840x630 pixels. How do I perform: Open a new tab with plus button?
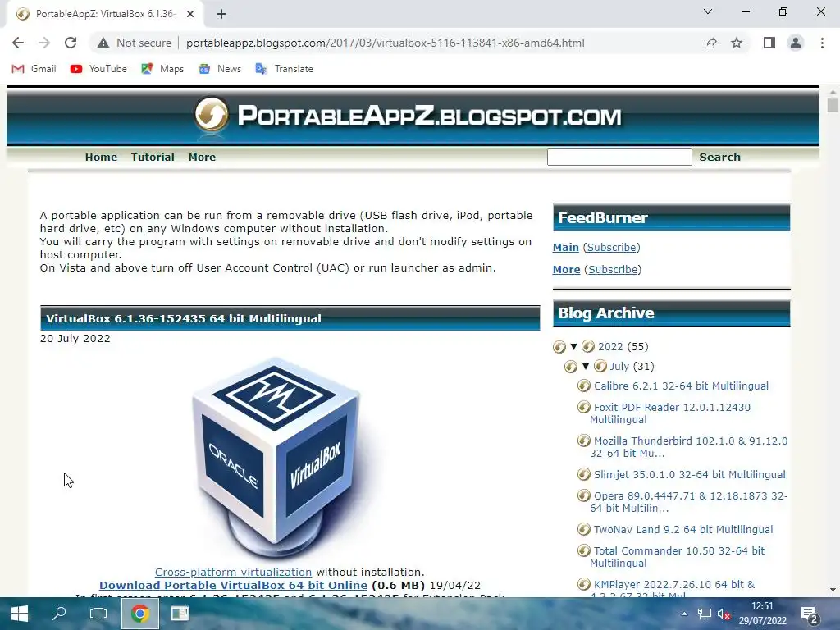(221, 14)
